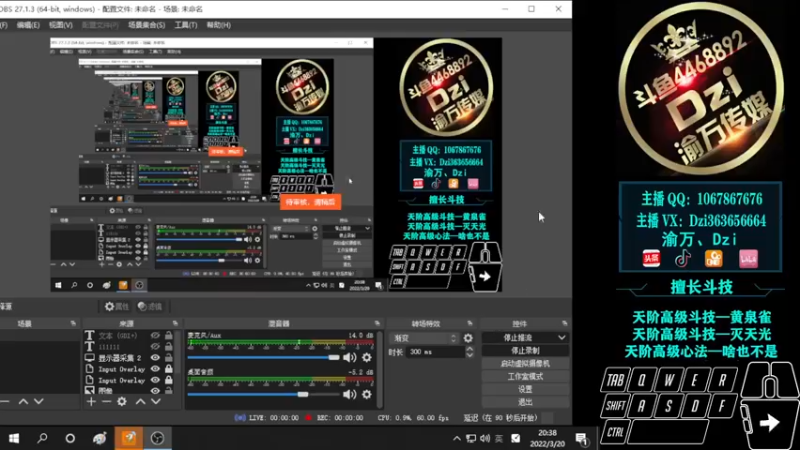Open the 属性 properties gear button
800x450 pixels.
tap(116, 306)
